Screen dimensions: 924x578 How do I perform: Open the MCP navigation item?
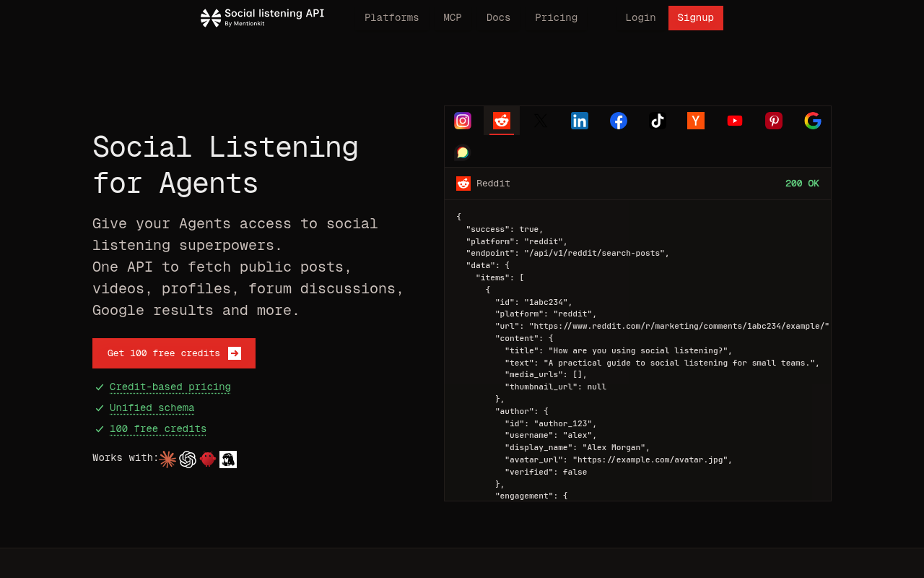pyautogui.click(x=453, y=18)
